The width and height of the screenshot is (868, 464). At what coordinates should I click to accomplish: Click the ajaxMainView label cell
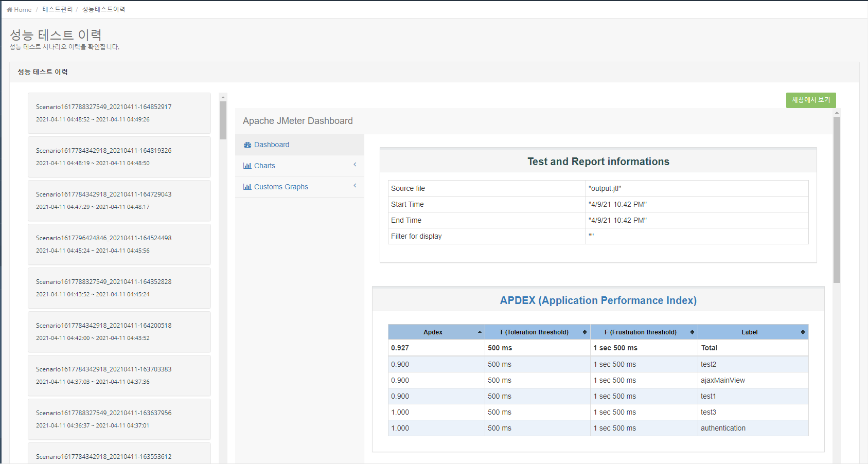click(753, 380)
